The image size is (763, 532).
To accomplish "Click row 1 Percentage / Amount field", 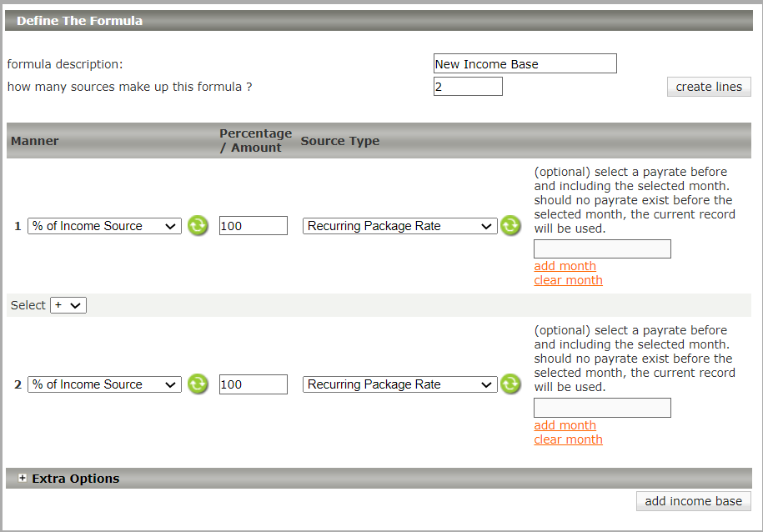I will coord(253,226).
